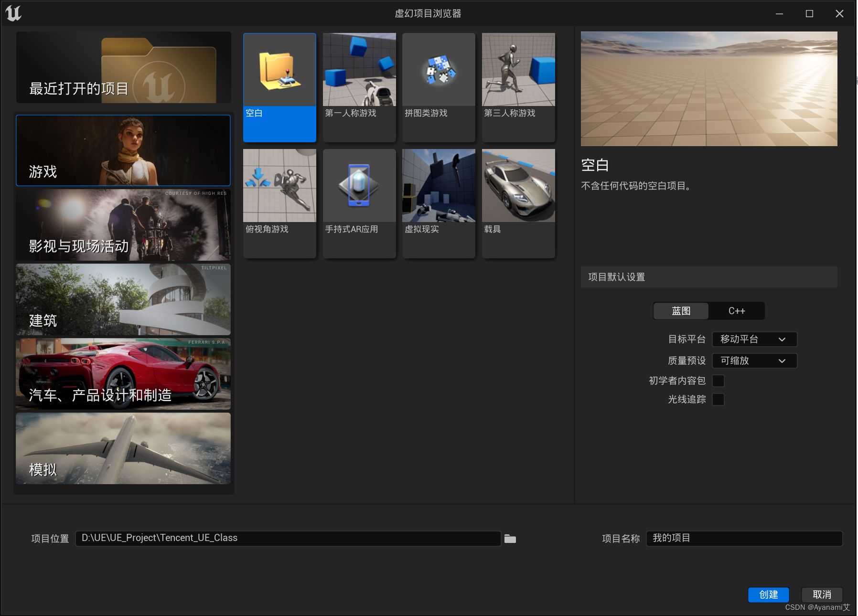Click the 项目名称 input field
The image size is (858, 616).
pos(743,538)
